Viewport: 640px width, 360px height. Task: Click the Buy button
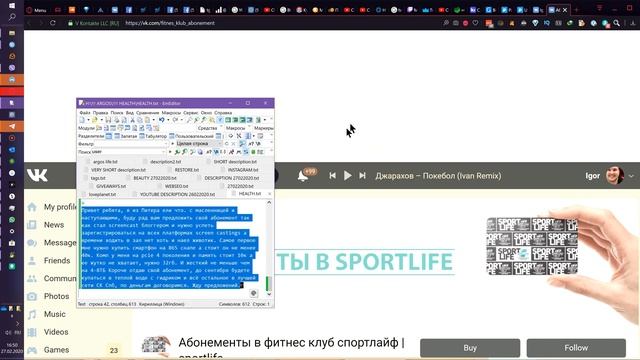click(x=470, y=348)
